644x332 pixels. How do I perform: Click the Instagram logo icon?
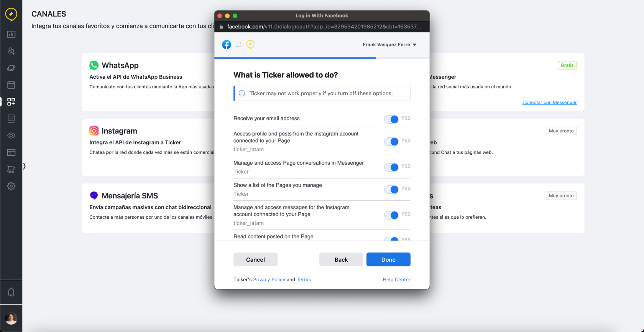pyautogui.click(x=94, y=131)
